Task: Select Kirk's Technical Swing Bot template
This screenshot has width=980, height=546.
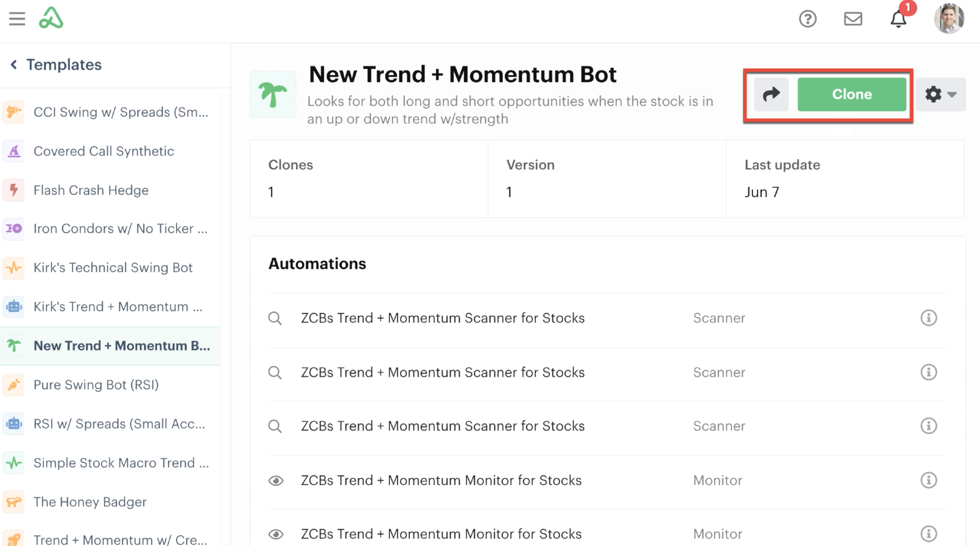Action: [113, 268]
